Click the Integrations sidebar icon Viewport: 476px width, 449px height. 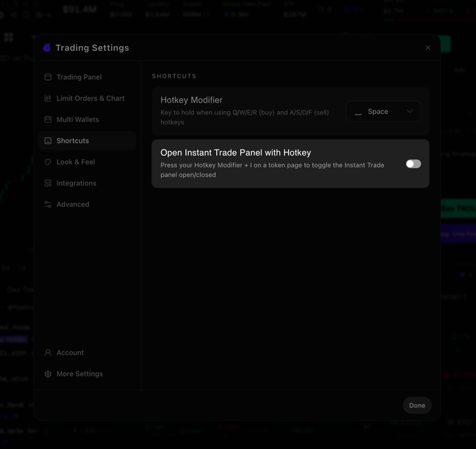point(48,183)
